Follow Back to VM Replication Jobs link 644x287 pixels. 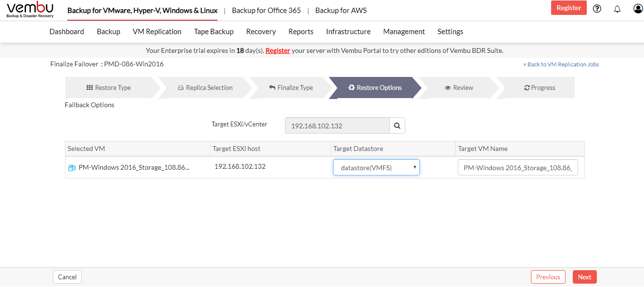click(561, 64)
